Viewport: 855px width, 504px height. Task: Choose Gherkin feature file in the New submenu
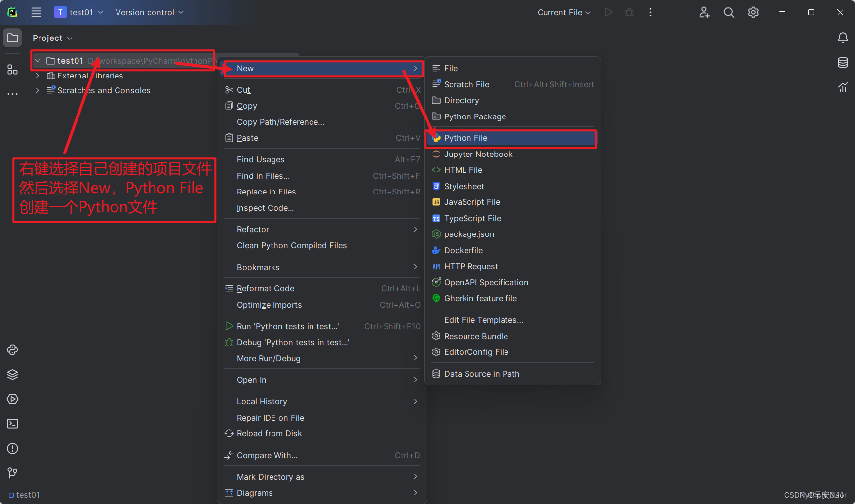pyautogui.click(x=512, y=298)
